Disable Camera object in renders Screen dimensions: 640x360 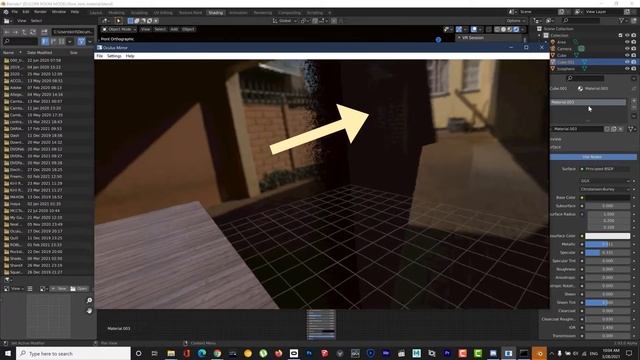tap(634, 49)
